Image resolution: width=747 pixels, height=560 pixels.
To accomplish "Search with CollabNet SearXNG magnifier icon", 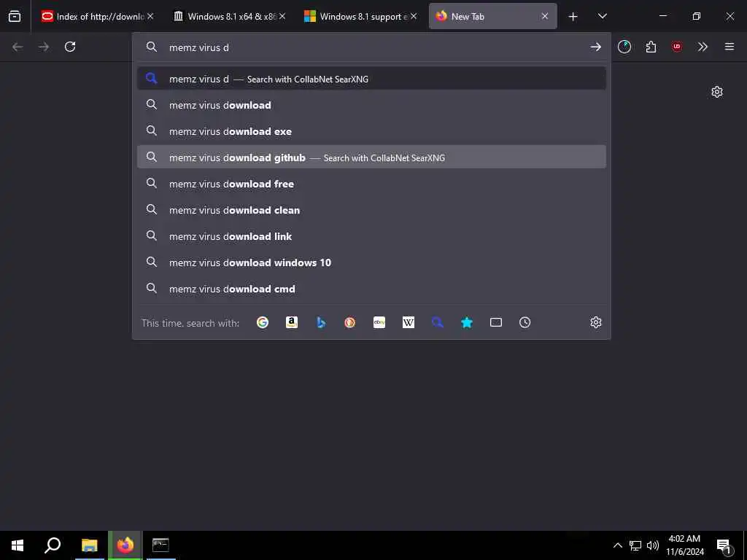I will click(438, 322).
